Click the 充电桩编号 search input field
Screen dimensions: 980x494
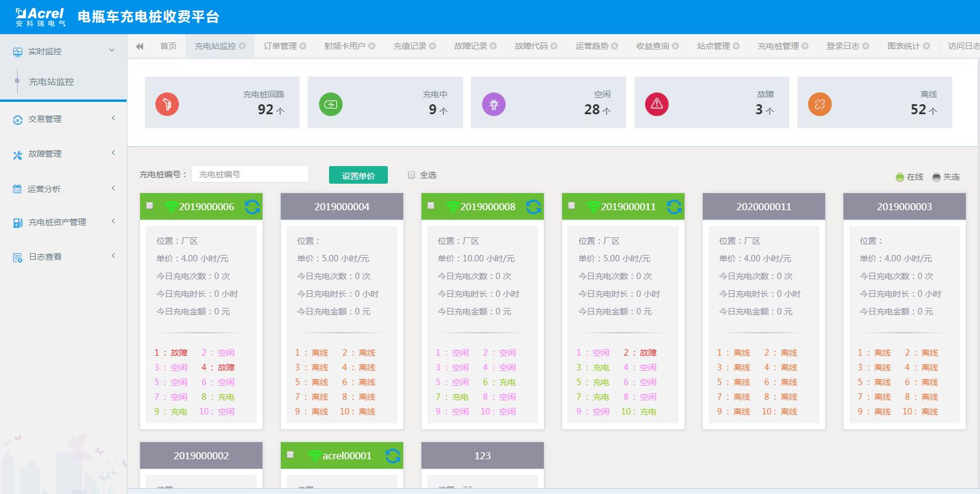click(x=250, y=174)
